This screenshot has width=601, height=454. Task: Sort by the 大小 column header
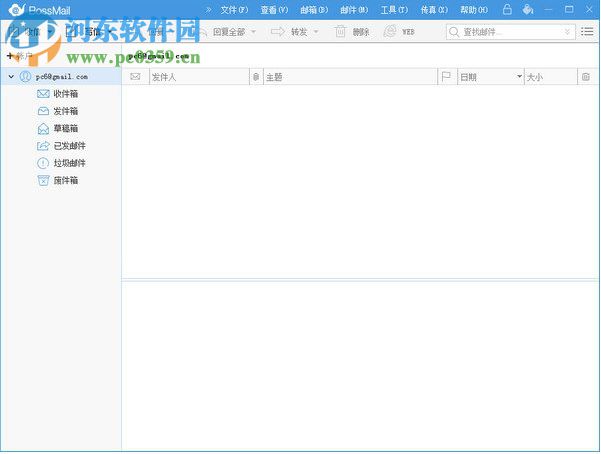pos(551,77)
